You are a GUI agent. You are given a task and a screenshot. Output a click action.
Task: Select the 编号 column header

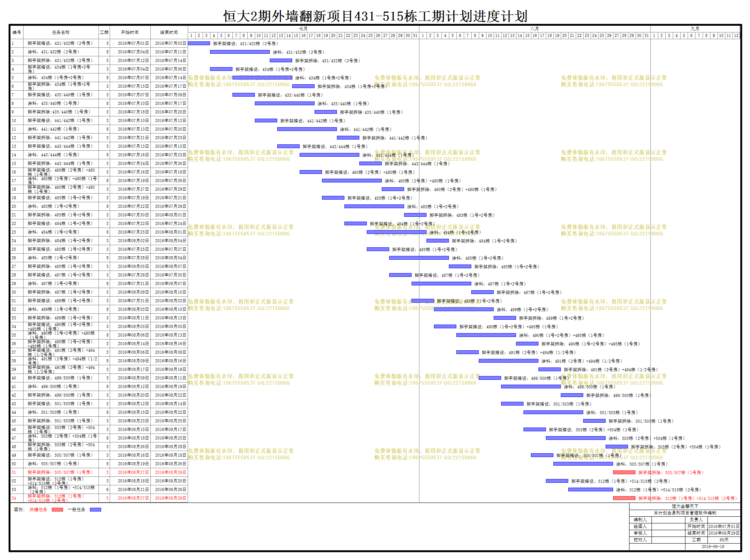pyautogui.click(x=16, y=32)
